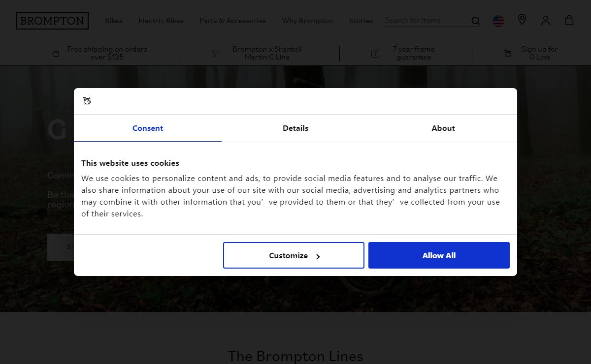Click the cookie dialog Brompton bike logo

click(x=87, y=101)
